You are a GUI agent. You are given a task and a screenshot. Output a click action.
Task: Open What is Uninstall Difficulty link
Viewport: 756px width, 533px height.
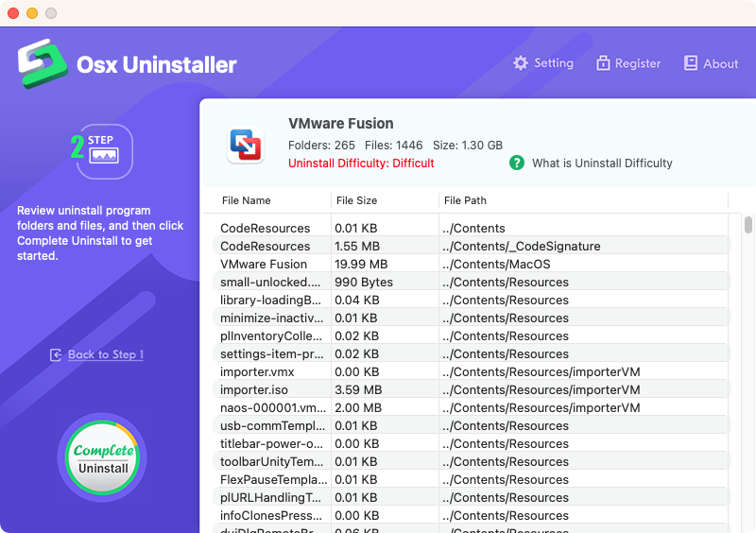(602, 163)
